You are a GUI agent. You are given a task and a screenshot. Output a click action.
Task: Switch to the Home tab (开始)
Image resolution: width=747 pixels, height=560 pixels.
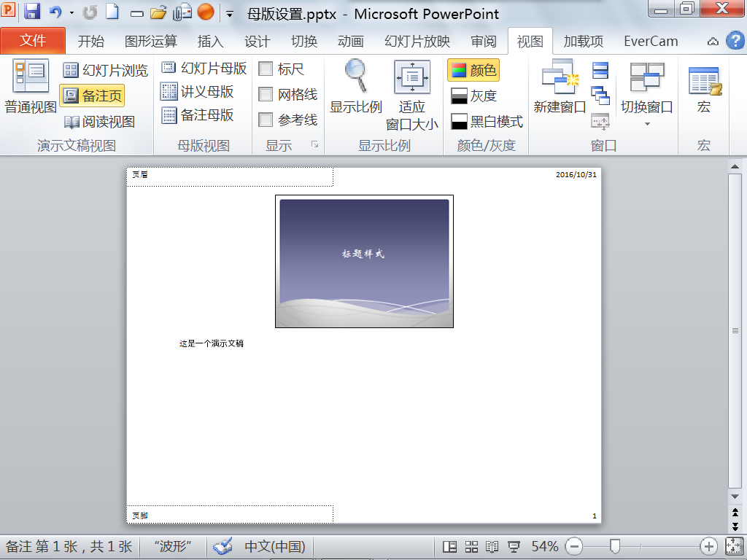click(x=90, y=42)
